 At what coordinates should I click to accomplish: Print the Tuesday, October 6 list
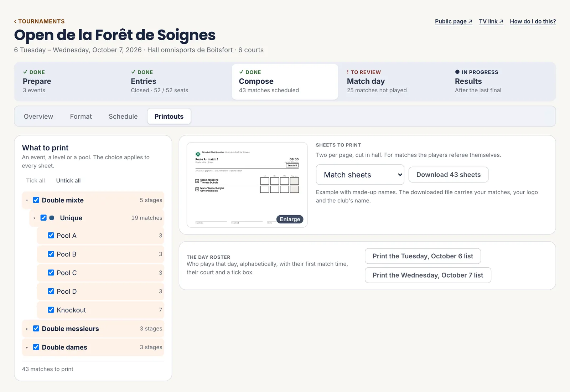(x=423, y=256)
